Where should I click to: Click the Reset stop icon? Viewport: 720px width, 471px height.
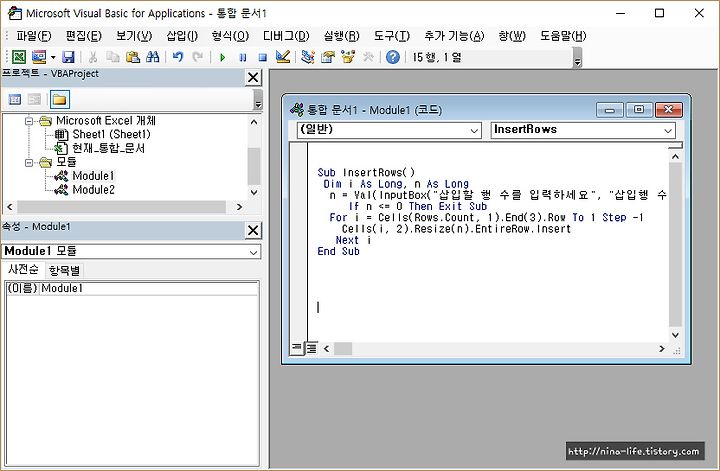[263, 57]
